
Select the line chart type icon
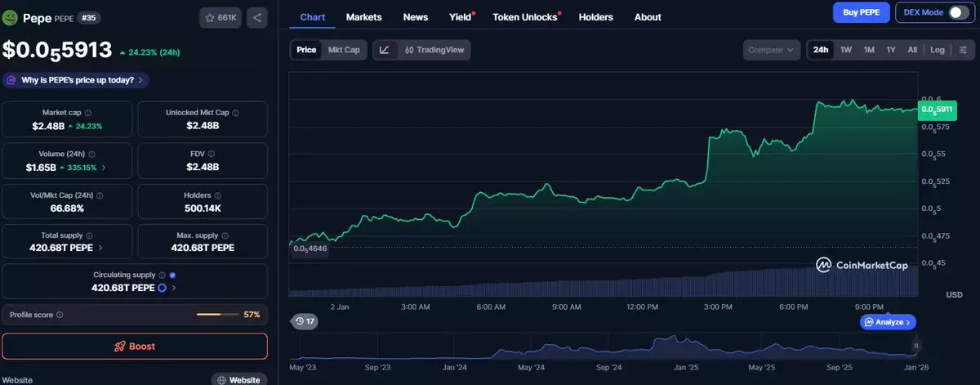click(385, 50)
